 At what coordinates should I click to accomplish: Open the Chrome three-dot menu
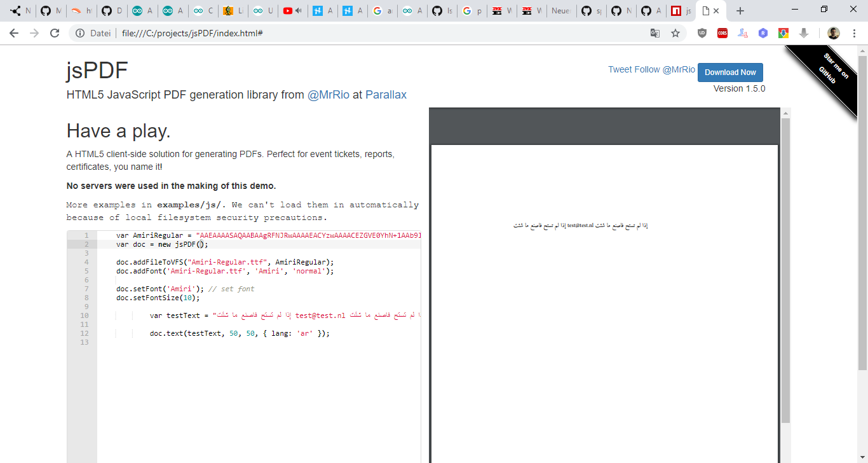click(854, 32)
